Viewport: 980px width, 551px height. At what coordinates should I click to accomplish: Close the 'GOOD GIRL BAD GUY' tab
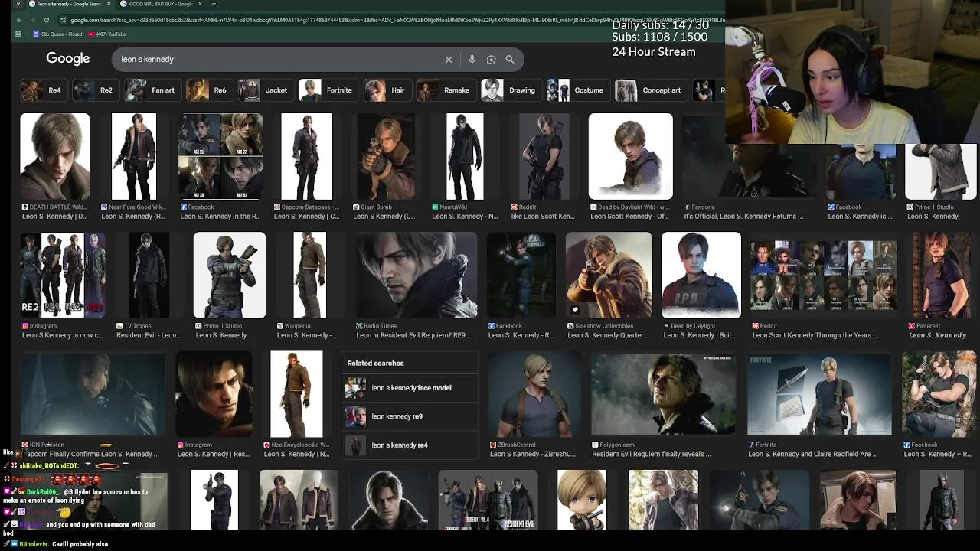pos(201,4)
